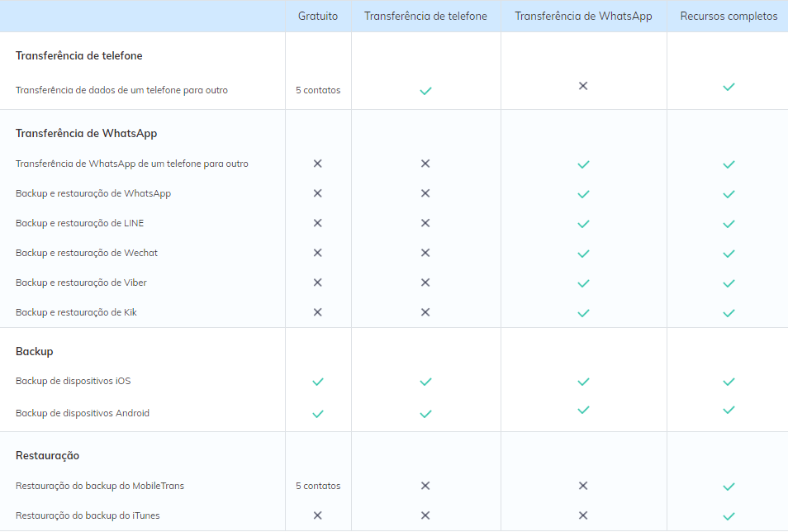Click the Backup section heading
788x532 pixels.
coord(35,351)
